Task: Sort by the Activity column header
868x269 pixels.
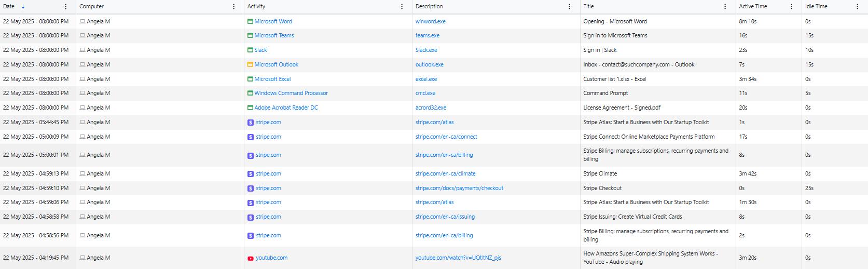Action: coord(256,7)
